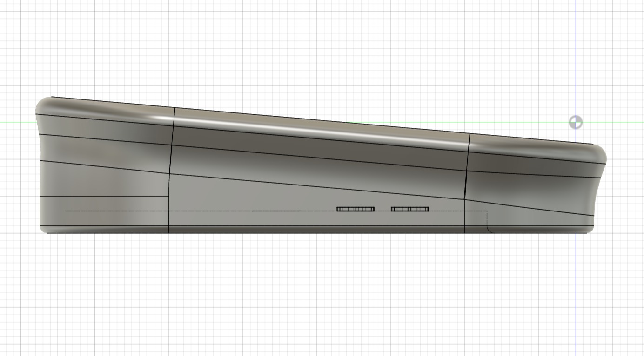Select the left rectangular slot on the body
This screenshot has width=644, height=356.
click(356, 209)
